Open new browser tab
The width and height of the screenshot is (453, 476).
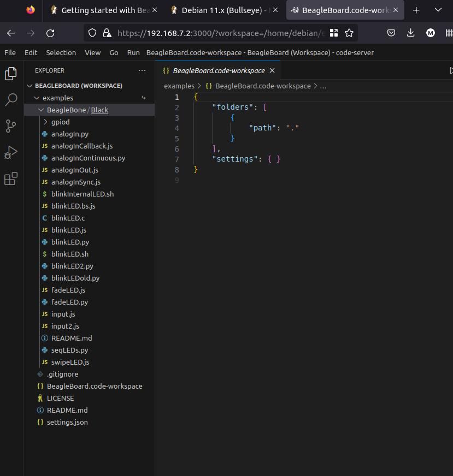pyautogui.click(x=416, y=10)
